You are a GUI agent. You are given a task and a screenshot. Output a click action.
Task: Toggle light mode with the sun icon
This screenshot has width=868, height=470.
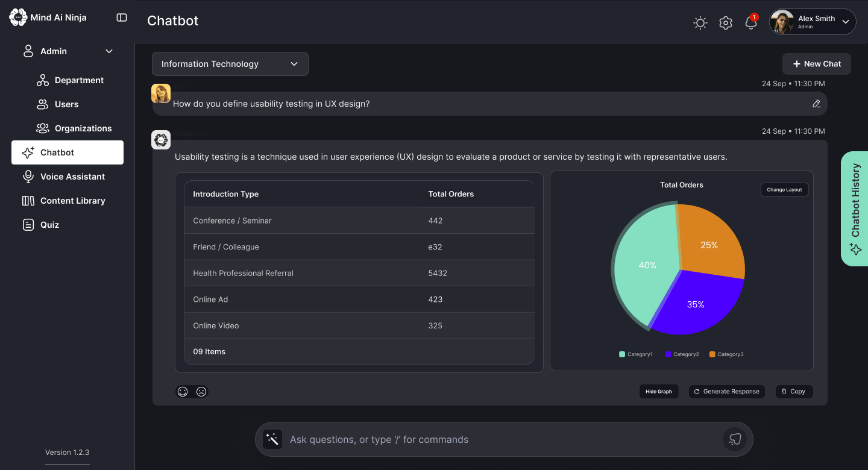tap(700, 23)
